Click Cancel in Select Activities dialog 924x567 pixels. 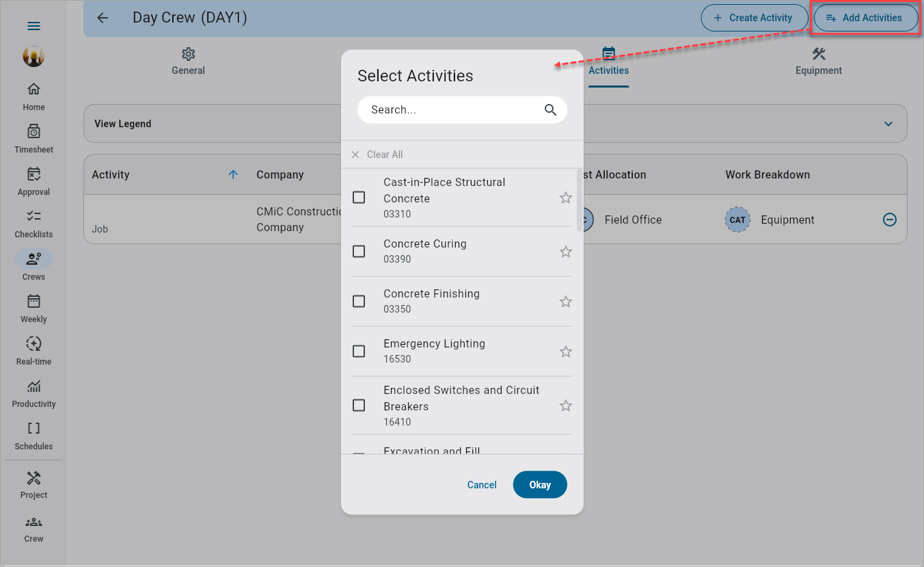(482, 484)
